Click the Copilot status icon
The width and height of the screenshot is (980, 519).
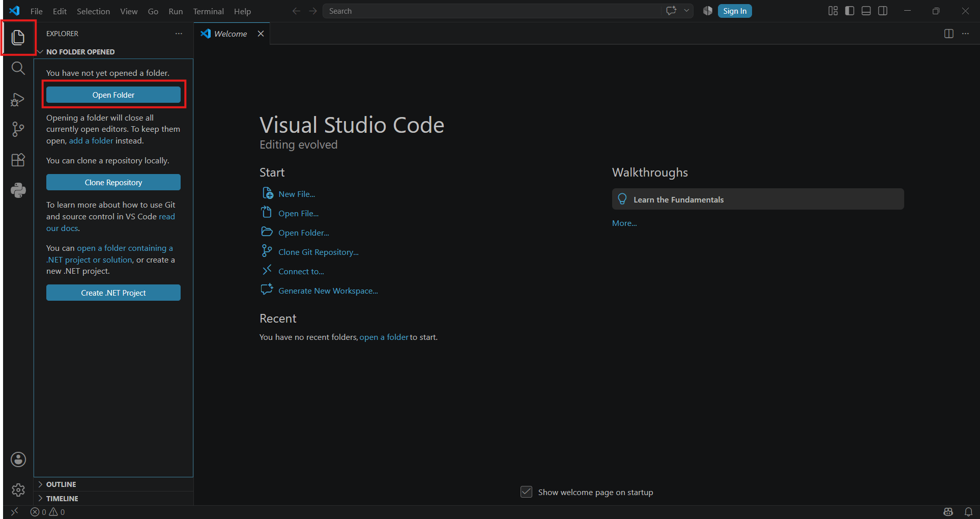click(x=948, y=512)
